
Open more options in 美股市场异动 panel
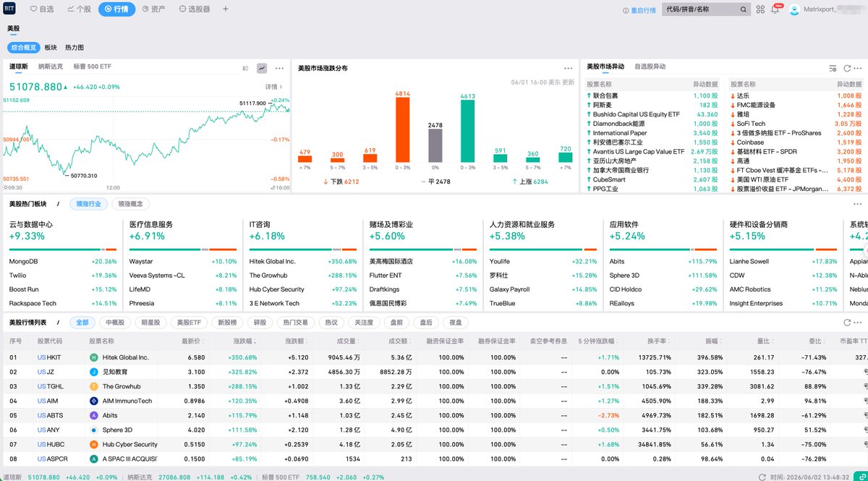click(x=858, y=68)
